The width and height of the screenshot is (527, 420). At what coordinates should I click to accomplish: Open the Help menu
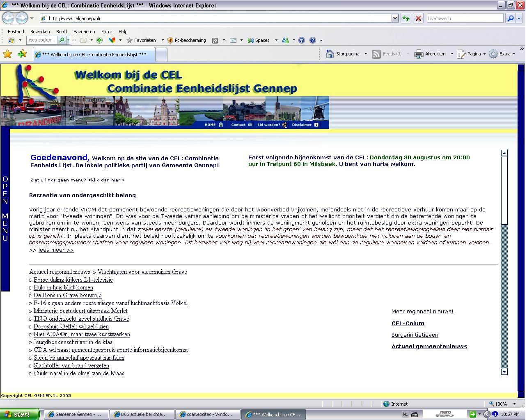pos(123,32)
